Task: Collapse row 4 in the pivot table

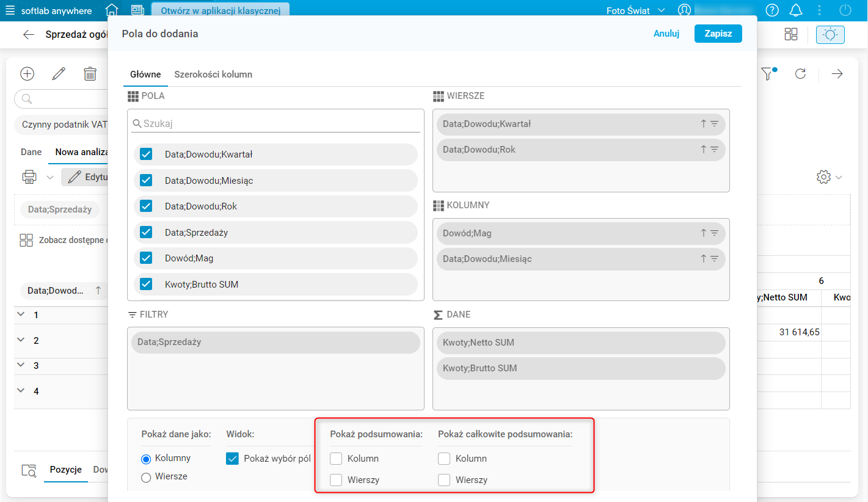Action: [21, 391]
